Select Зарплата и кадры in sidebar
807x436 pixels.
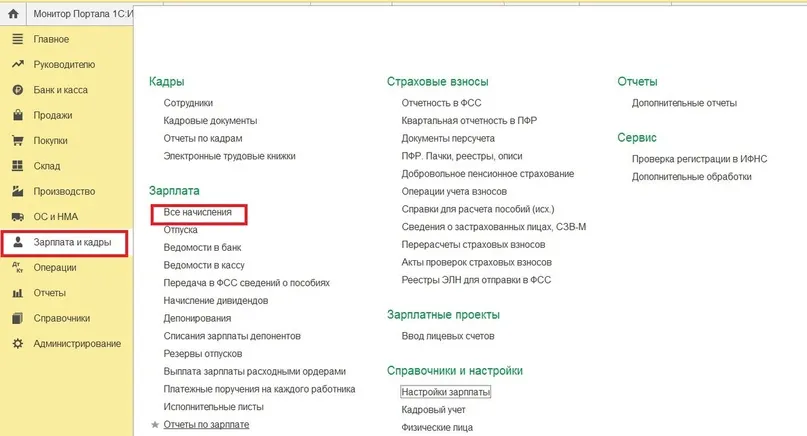point(72,242)
